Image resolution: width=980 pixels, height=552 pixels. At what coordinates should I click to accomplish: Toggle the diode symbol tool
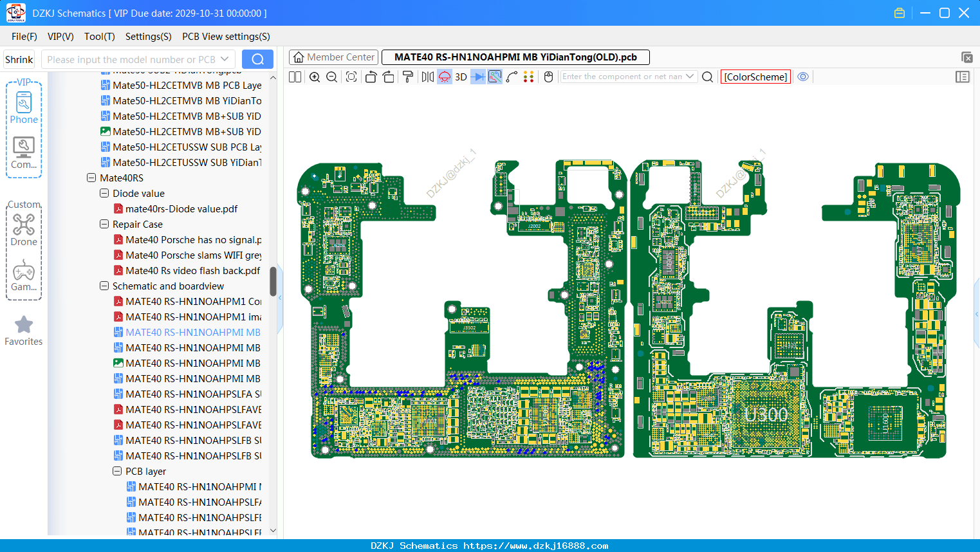point(478,77)
